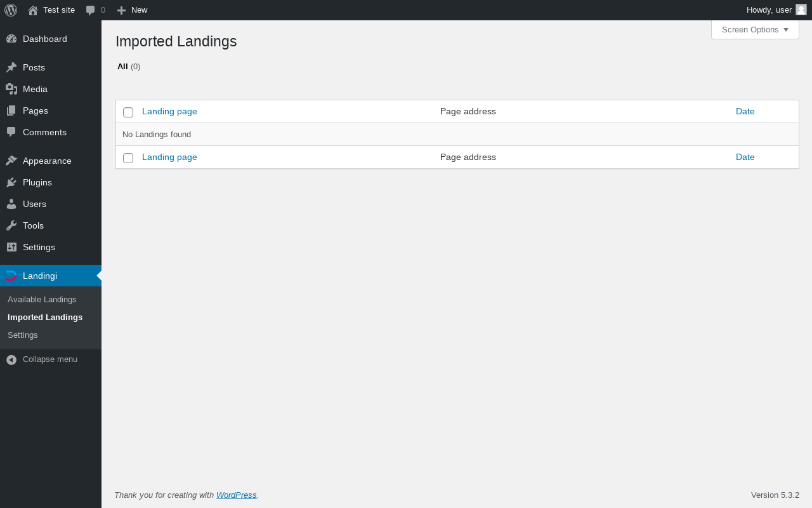Viewport: 812px width, 508px height.
Task: Click the Landingi logo icon in sidebar
Action: tap(11, 276)
